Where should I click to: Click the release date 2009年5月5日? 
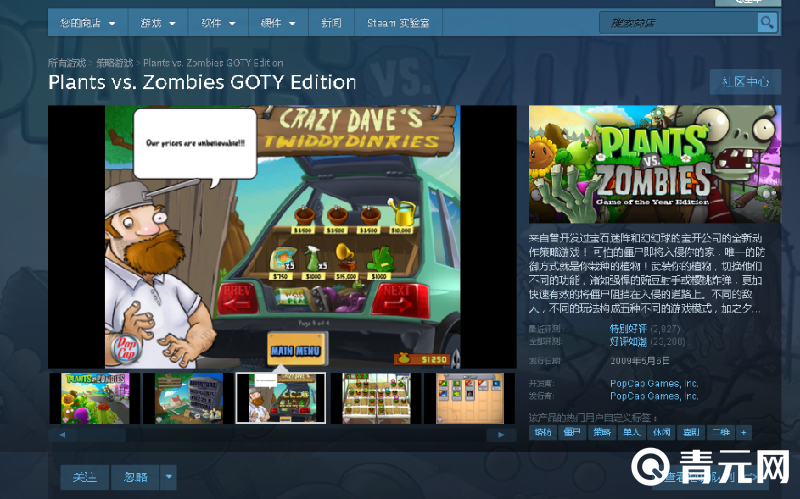pyautogui.click(x=640, y=361)
